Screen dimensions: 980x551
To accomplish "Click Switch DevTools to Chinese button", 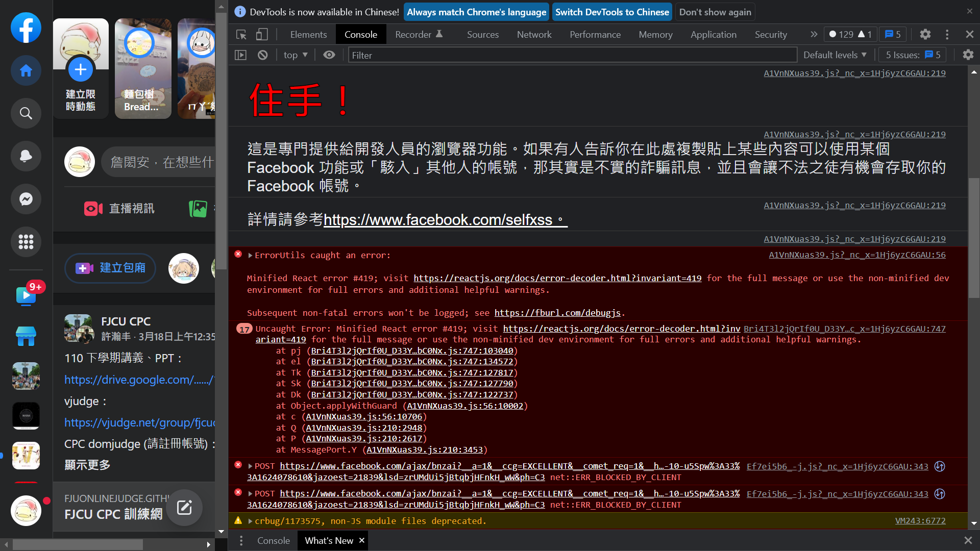I will 611,12.
